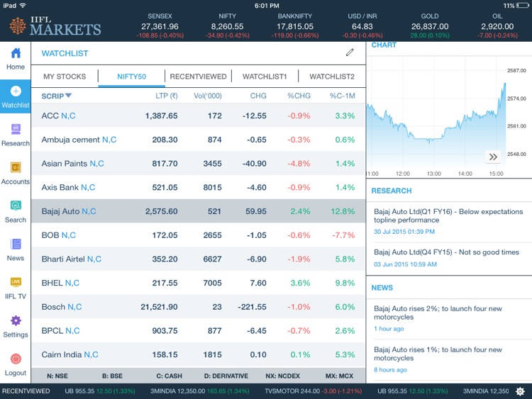Viewport: 532px width, 399px height.
Task: Tap the 6:01 PM status clock
Action: (x=267, y=6)
